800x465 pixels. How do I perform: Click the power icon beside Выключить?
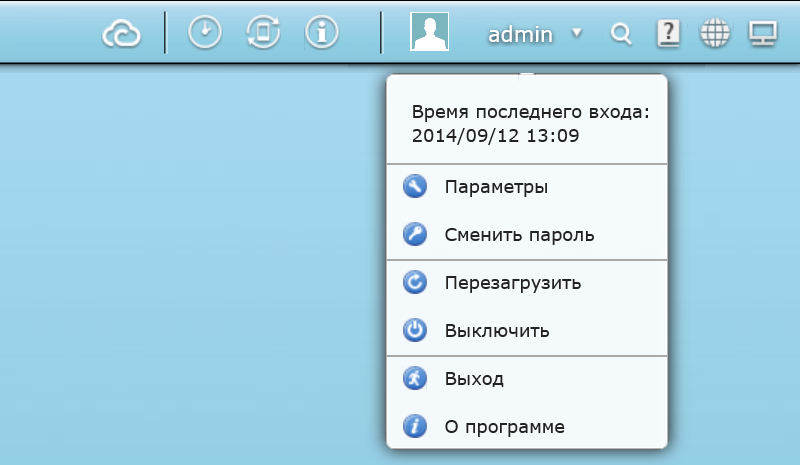[415, 330]
